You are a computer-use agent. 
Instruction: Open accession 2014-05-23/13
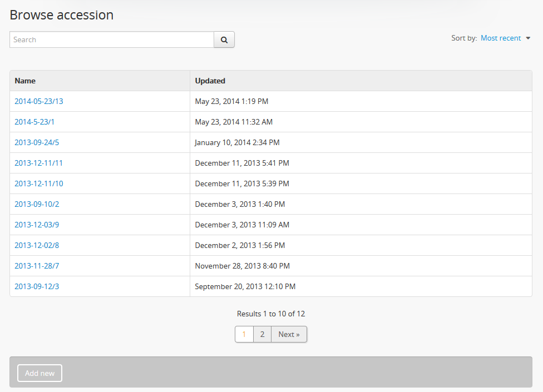coord(39,101)
